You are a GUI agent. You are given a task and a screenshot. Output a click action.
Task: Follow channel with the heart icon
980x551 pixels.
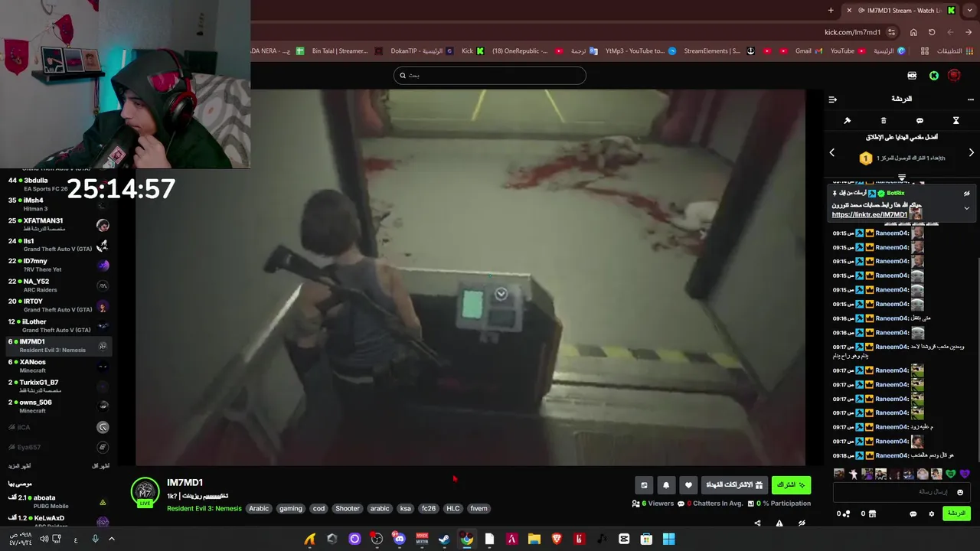point(688,485)
